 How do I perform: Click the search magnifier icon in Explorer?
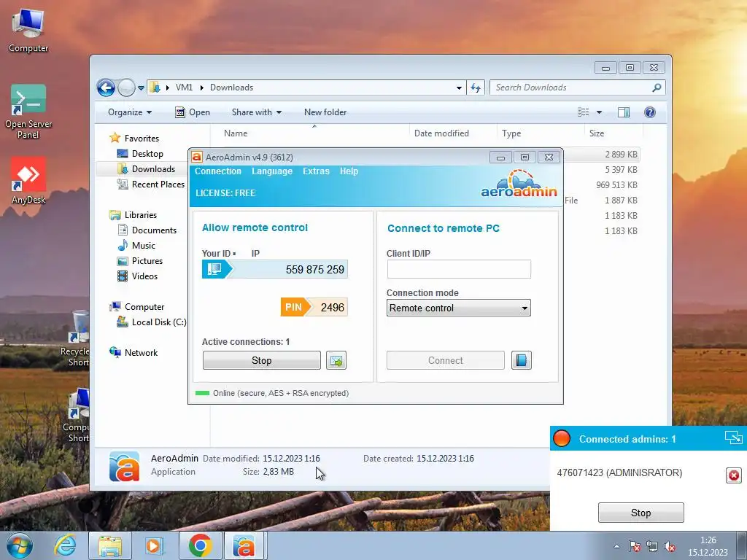click(657, 87)
